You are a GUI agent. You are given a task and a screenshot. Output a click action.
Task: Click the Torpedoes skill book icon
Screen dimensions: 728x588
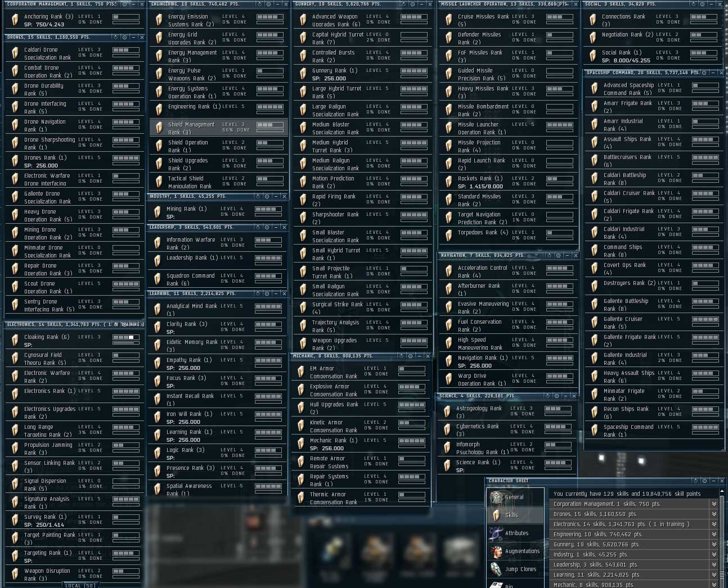point(448,236)
